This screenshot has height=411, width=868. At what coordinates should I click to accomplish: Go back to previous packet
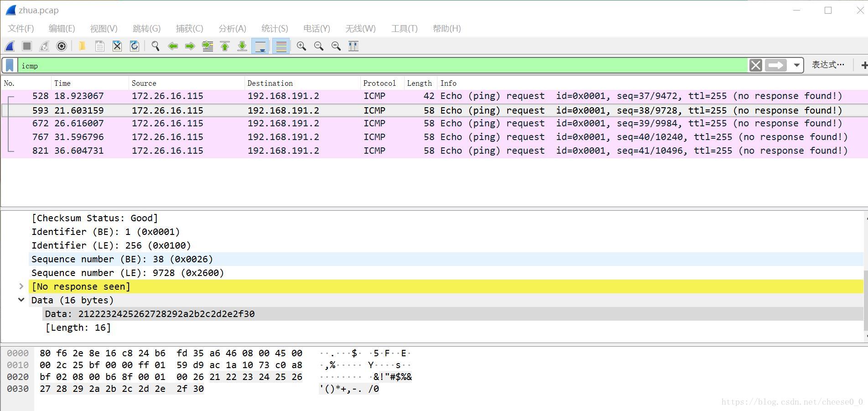[x=173, y=46]
